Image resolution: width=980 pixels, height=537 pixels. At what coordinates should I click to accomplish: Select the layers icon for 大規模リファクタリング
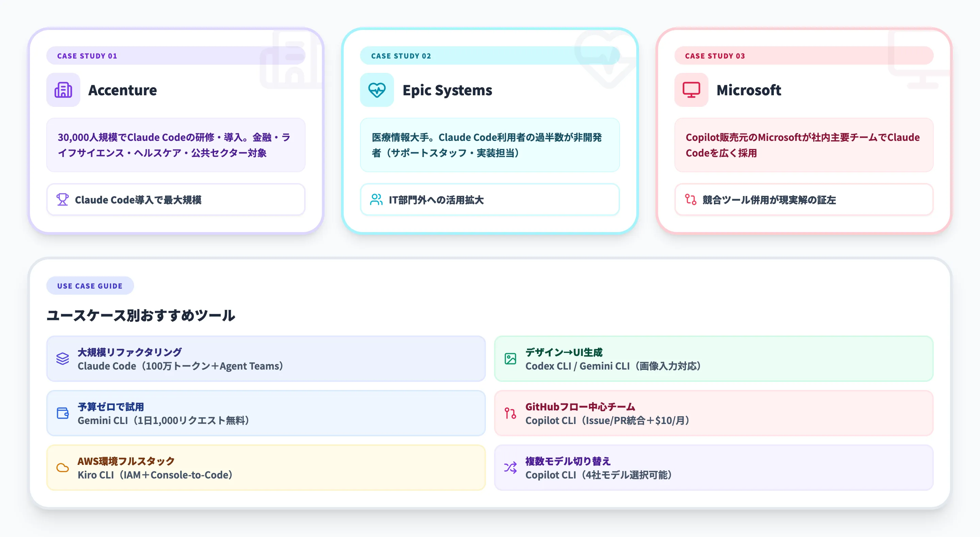tap(63, 358)
